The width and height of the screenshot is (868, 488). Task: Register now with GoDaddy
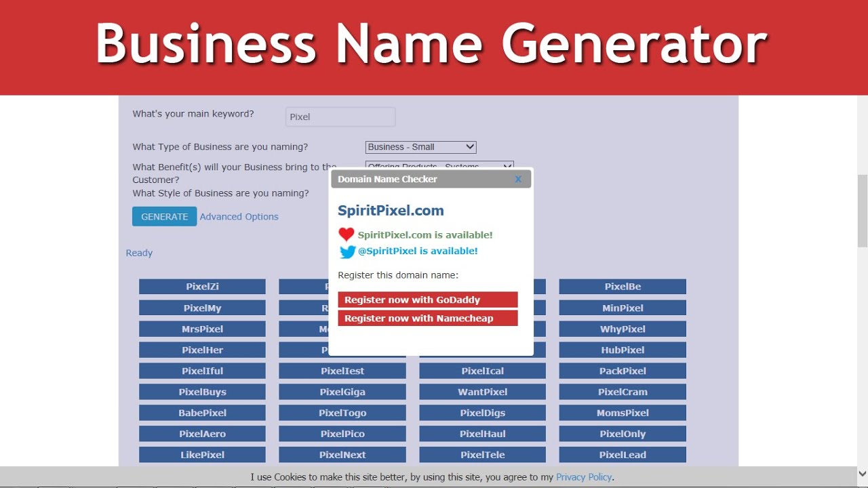[428, 300]
